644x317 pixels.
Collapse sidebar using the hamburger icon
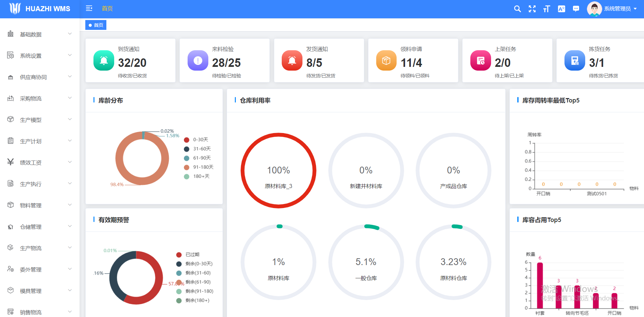(89, 8)
